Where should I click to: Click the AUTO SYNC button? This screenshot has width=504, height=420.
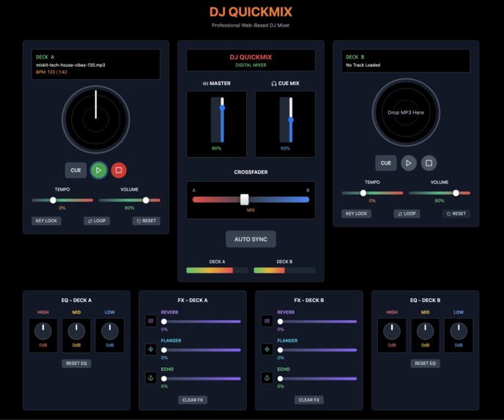pos(251,239)
